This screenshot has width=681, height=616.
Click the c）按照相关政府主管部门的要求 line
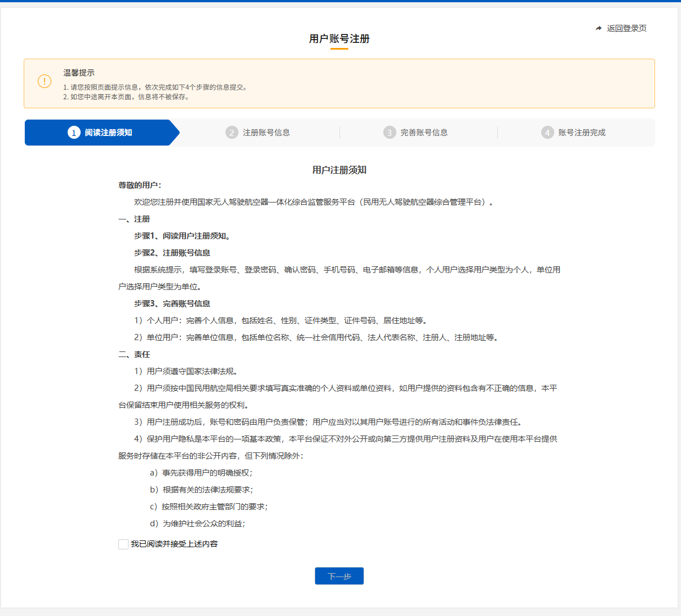point(209,507)
